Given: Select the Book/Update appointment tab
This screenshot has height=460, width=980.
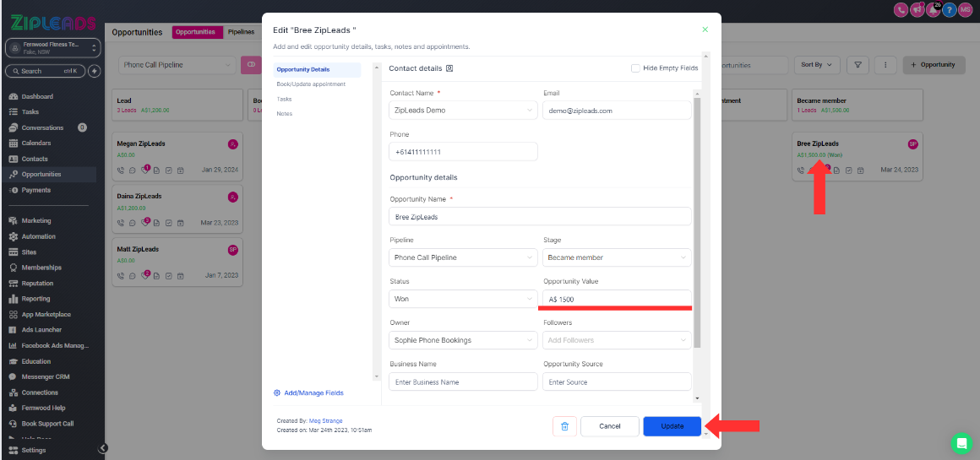Looking at the screenshot, I should pyautogui.click(x=311, y=84).
